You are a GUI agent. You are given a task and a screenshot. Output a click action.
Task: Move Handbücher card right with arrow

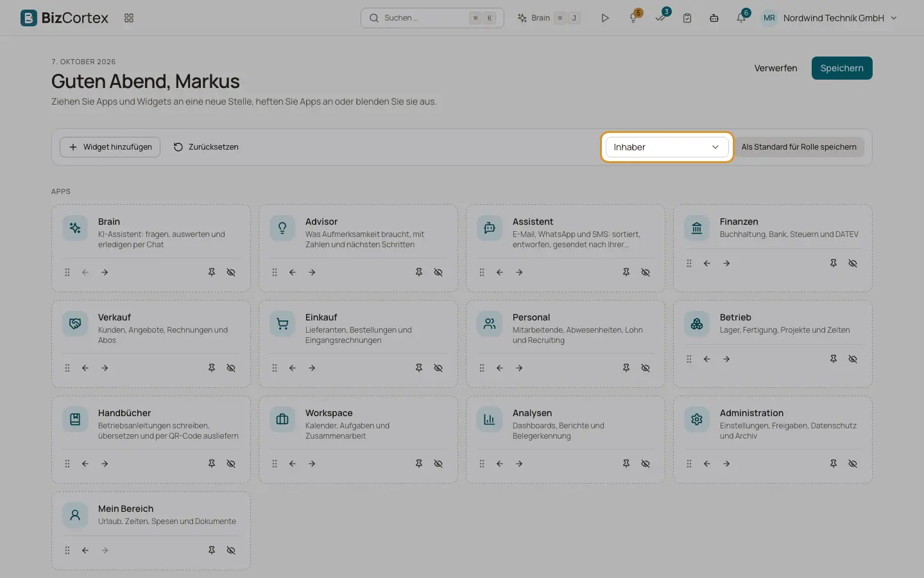pos(105,464)
